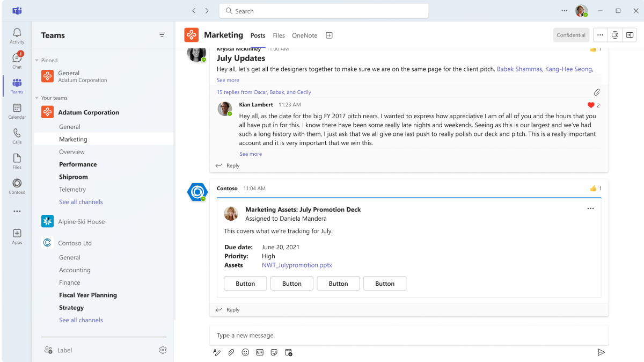Viewport: 644px width, 362px height.
Task: Click the heart reaction on Kian's message
Action: (x=591, y=105)
